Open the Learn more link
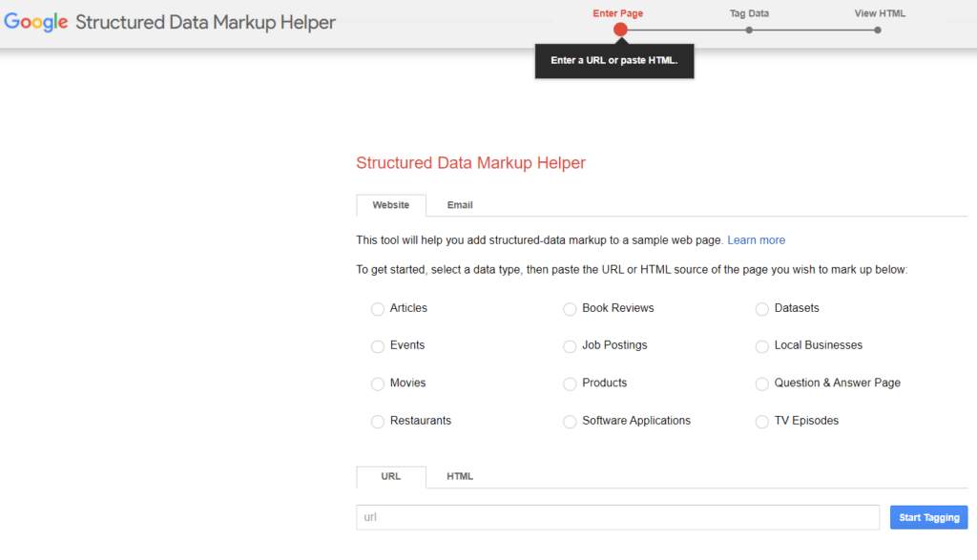 pyautogui.click(x=756, y=239)
